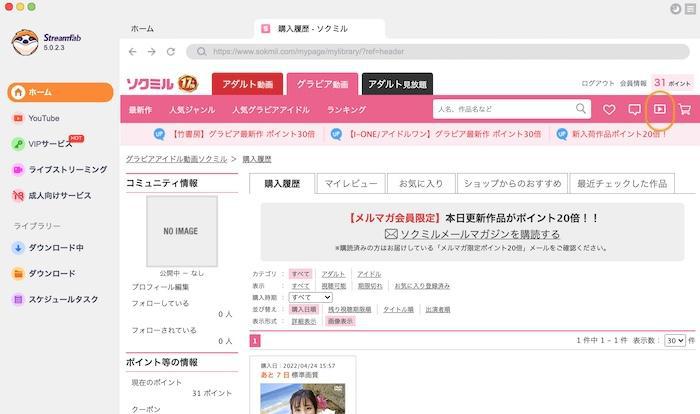This screenshot has height=414, width=700.
Task: Open the グラビア動画 site tab
Action: [x=322, y=84]
